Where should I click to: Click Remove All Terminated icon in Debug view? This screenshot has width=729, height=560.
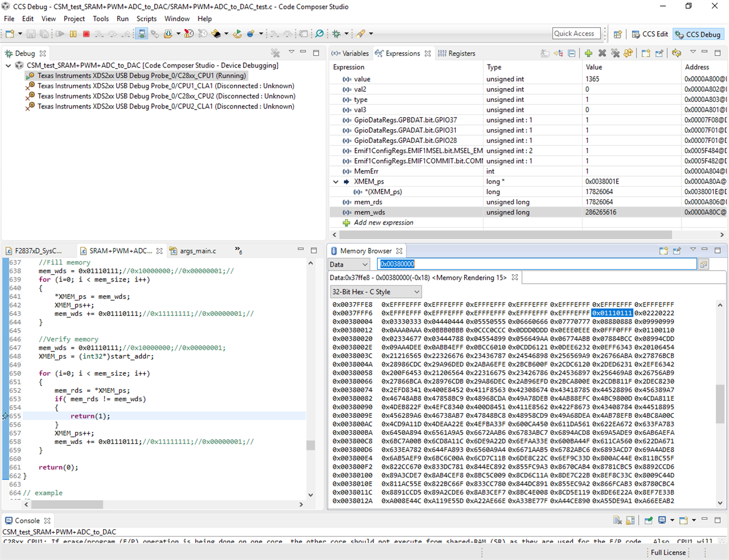[275, 53]
